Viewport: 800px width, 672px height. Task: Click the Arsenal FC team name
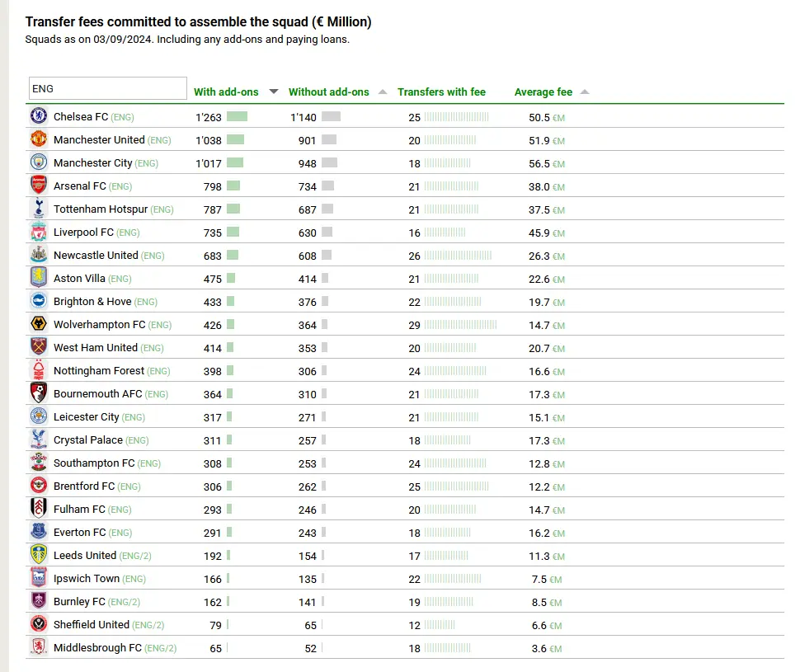[80, 186]
